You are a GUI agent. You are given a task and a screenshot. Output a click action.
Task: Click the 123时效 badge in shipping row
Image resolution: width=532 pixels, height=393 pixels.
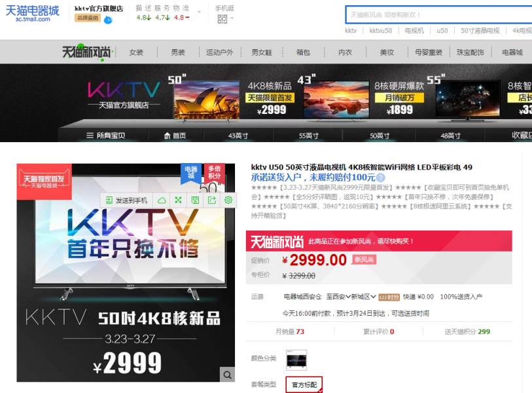coord(389,297)
